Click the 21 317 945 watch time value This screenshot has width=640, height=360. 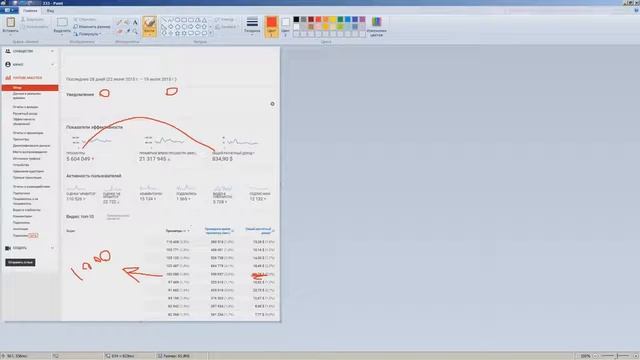click(x=153, y=159)
